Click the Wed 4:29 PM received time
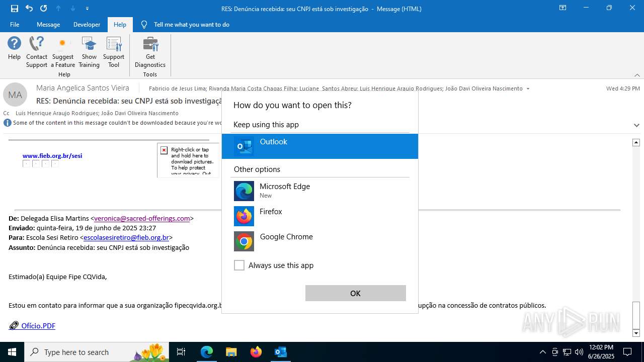Viewport: 644px width, 362px height. coord(623,88)
